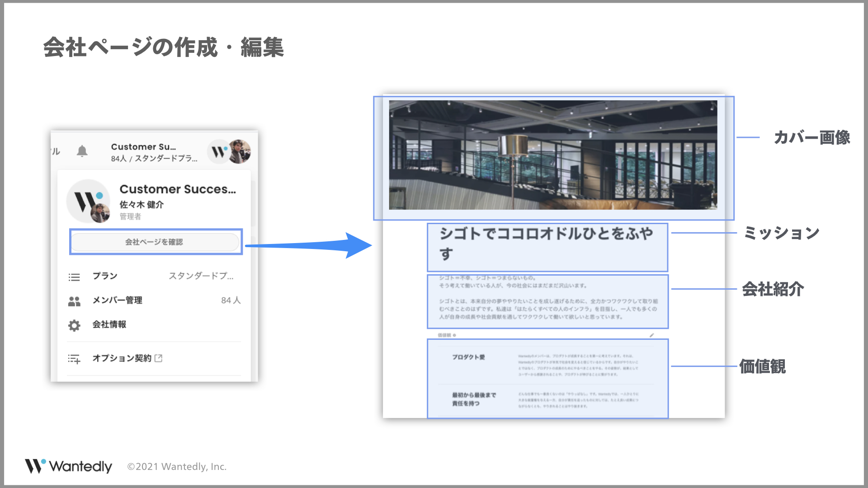Click the company info gear icon
The image size is (868, 488).
click(x=74, y=325)
